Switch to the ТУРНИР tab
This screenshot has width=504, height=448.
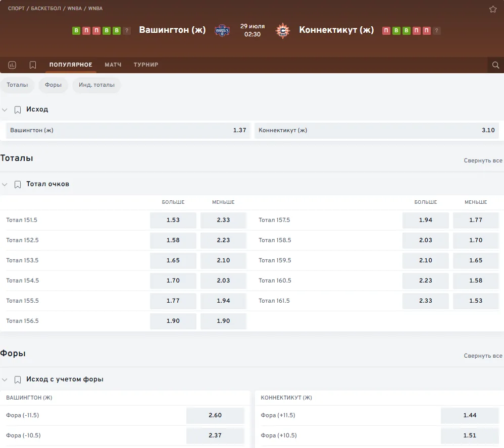[x=146, y=65]
